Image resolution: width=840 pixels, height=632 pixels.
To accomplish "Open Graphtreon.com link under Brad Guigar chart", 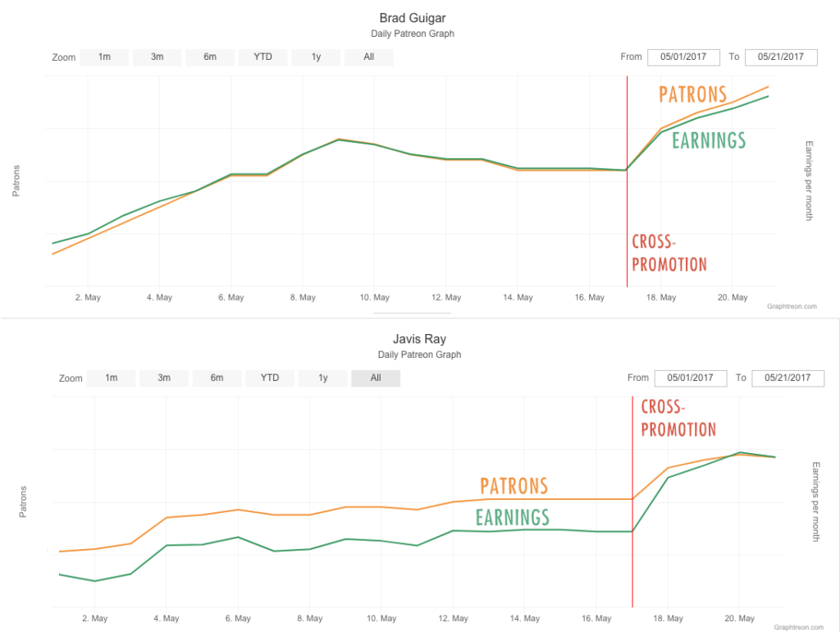I will pos(792,306).
